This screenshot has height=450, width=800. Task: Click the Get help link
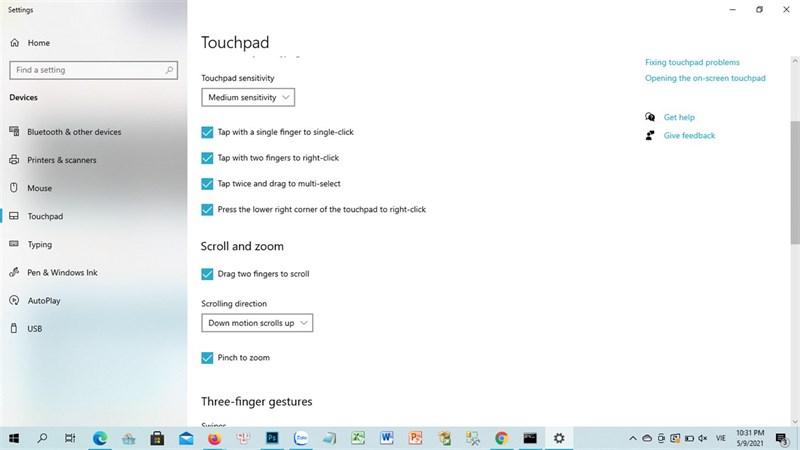679,117
